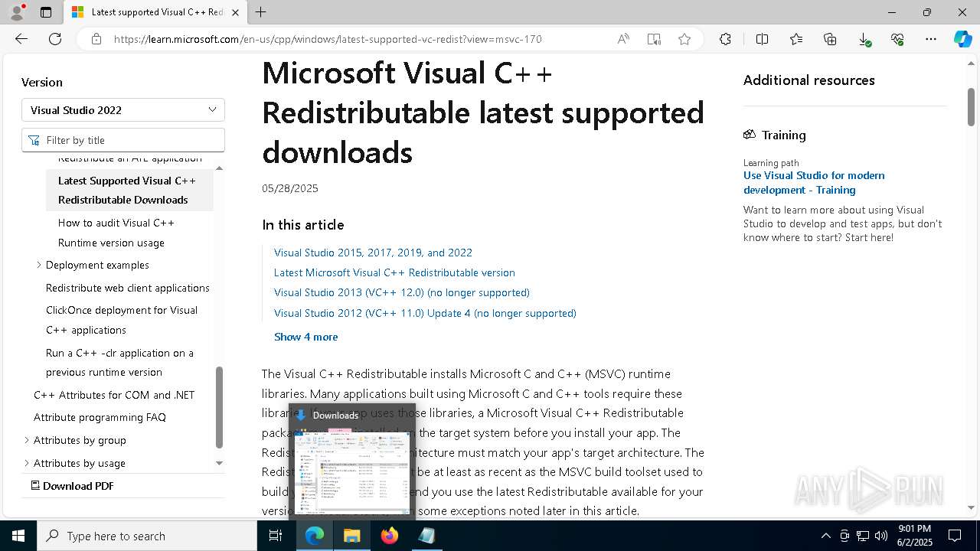
Task: Click the Download PDF button
Action: (x=72, y=486)
